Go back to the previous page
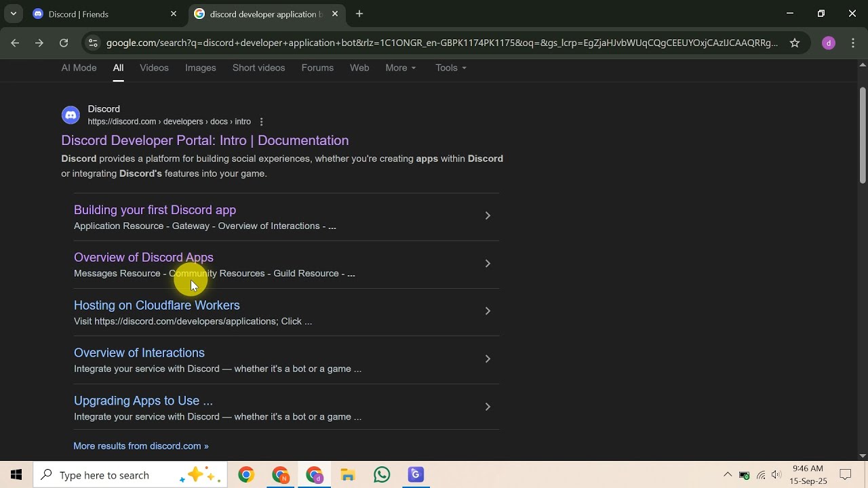The height and width of the screenshot is (488, 868). (x=15, y=43)
